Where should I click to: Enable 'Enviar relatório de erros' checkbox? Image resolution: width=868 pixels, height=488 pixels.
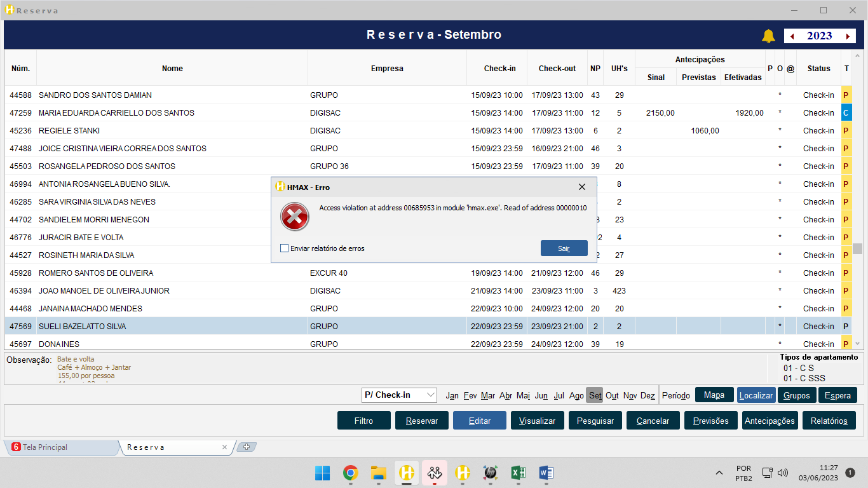[x=285, y=248]
